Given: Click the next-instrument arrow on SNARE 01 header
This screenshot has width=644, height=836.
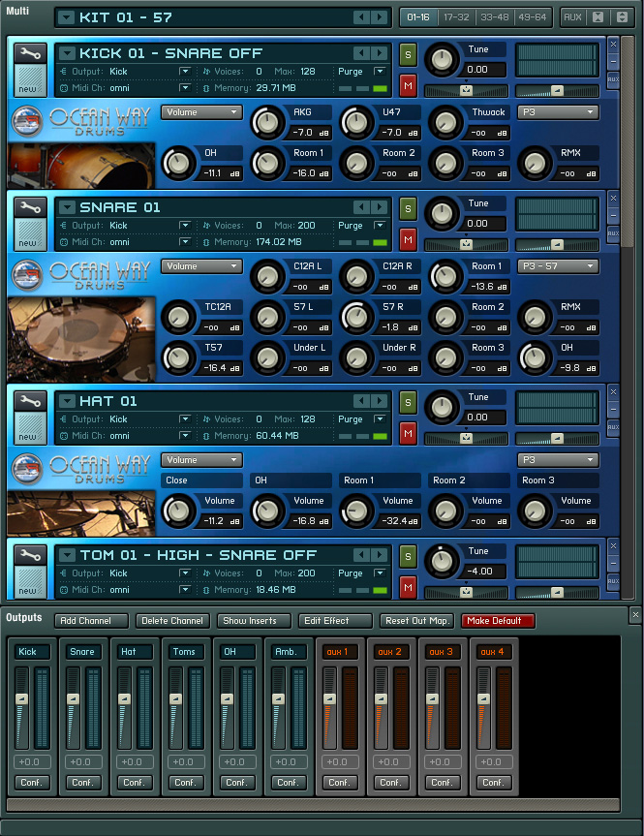Looking at the screenshot, I should [381, 207].
